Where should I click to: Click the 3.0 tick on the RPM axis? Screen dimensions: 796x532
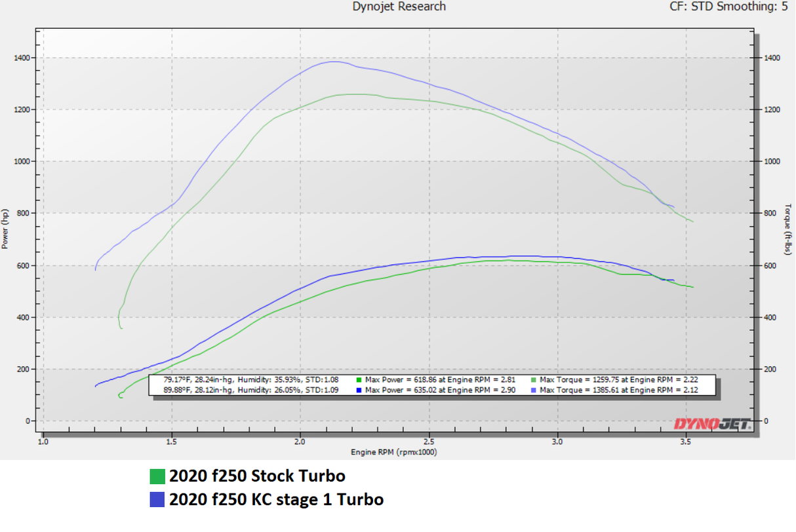click(x=557, y=442)
